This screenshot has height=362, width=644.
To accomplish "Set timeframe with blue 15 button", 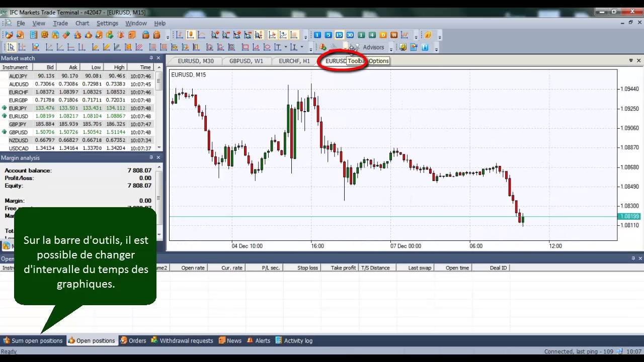I will point(339,35).
